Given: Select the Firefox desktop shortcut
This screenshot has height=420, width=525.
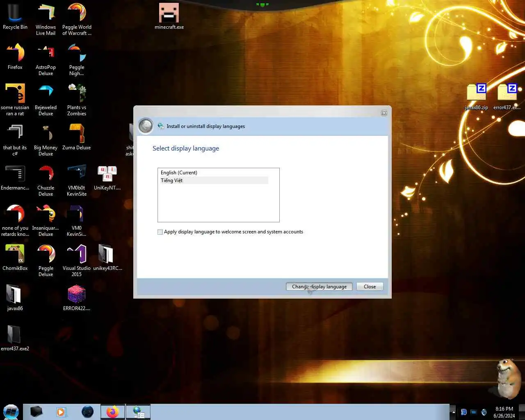Looking at the screenshot, I should coord(15,57).
